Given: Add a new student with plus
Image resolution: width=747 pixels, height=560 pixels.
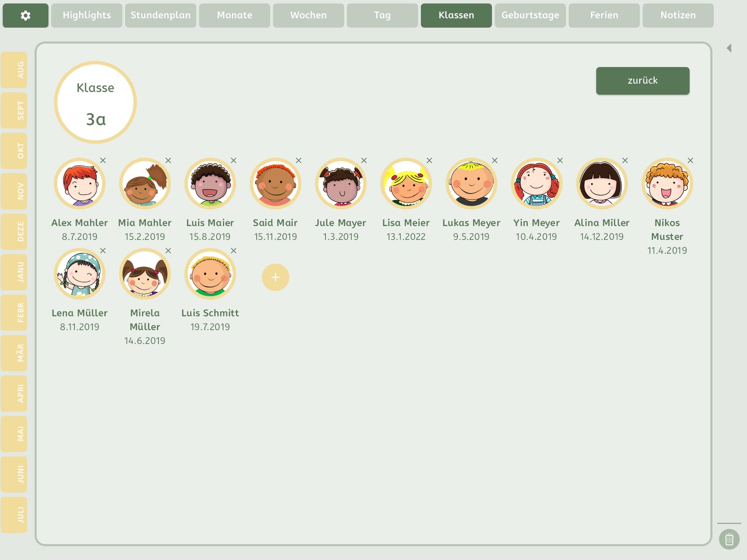Looking at the screenshot, I should [x=275, y=277].
